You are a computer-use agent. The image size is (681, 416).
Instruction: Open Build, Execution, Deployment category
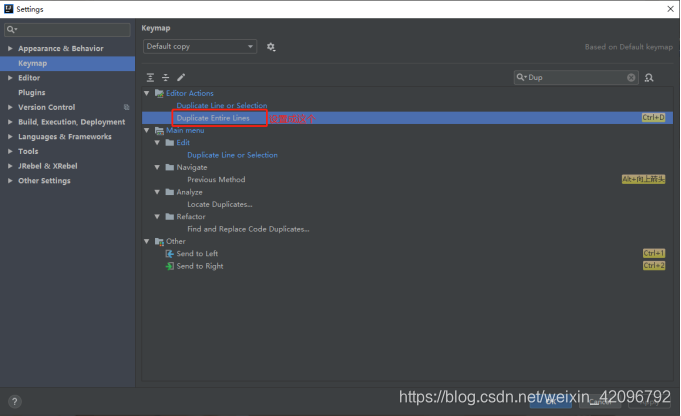(x=72, y=122)
